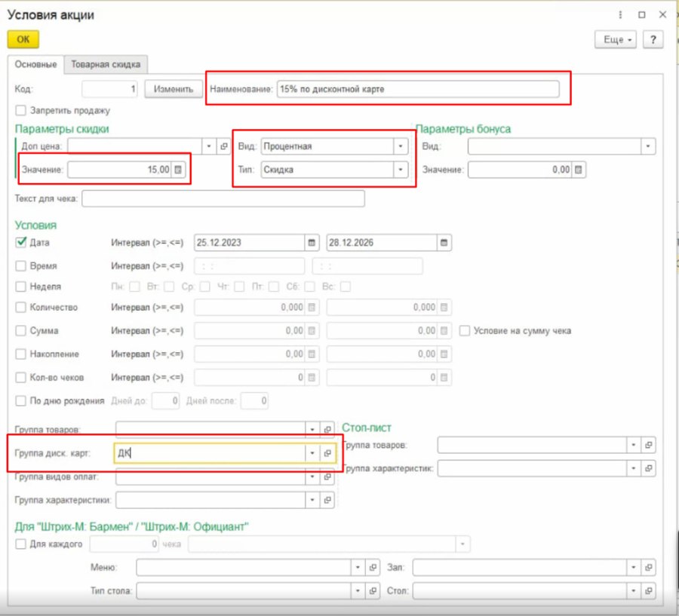The width and height of the screenshot is (679, 616).
Task: Open the Группа диск. карт record icon
Action: point(327,453)
